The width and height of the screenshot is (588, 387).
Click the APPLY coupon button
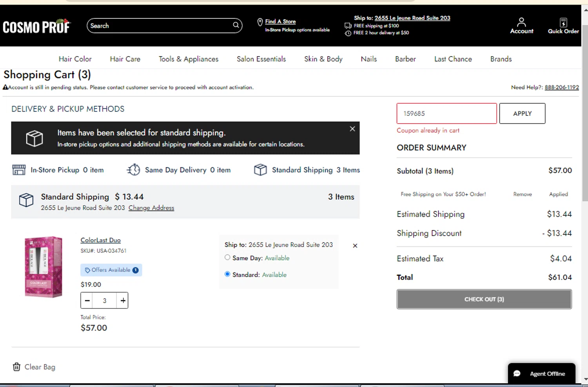pyautogui.click(x=522, y=113)
